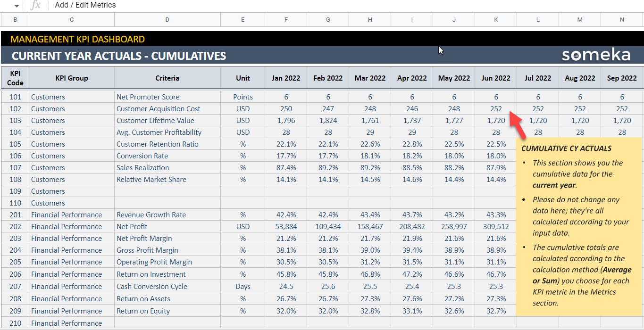644x330 pixels.
Task: Select the Avg. Customer Profitability cell
Action: pos(167,132)
